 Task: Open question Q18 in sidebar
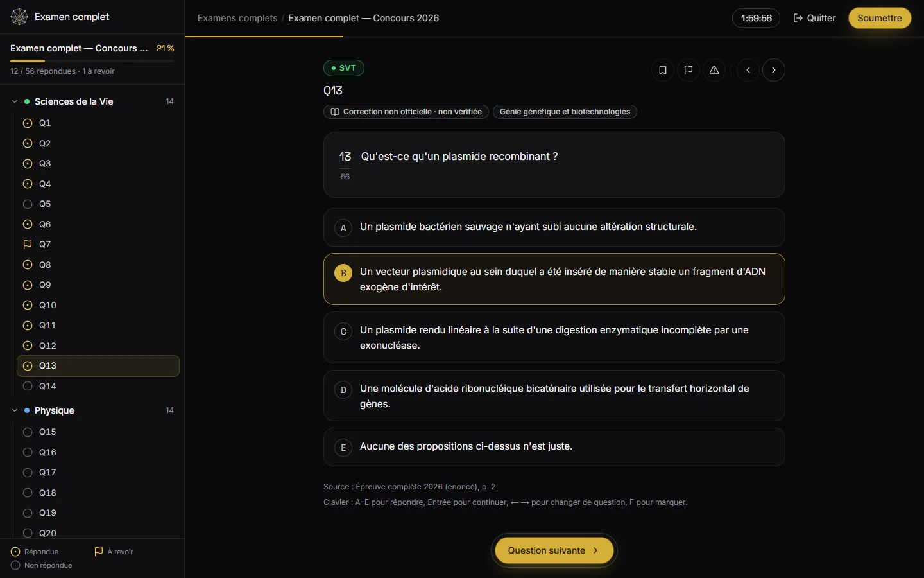[x=98, y=493]
